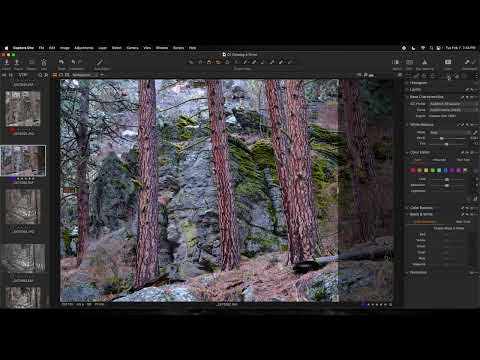
Task: Open the Apple menu
Action: (x=6, y=48)
